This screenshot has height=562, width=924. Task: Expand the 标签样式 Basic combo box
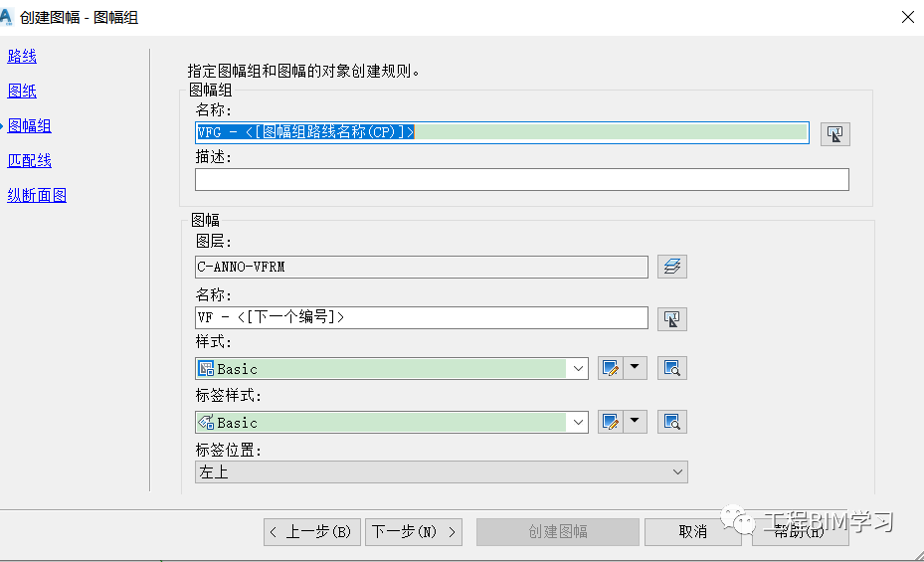click(x=578, y=423)
